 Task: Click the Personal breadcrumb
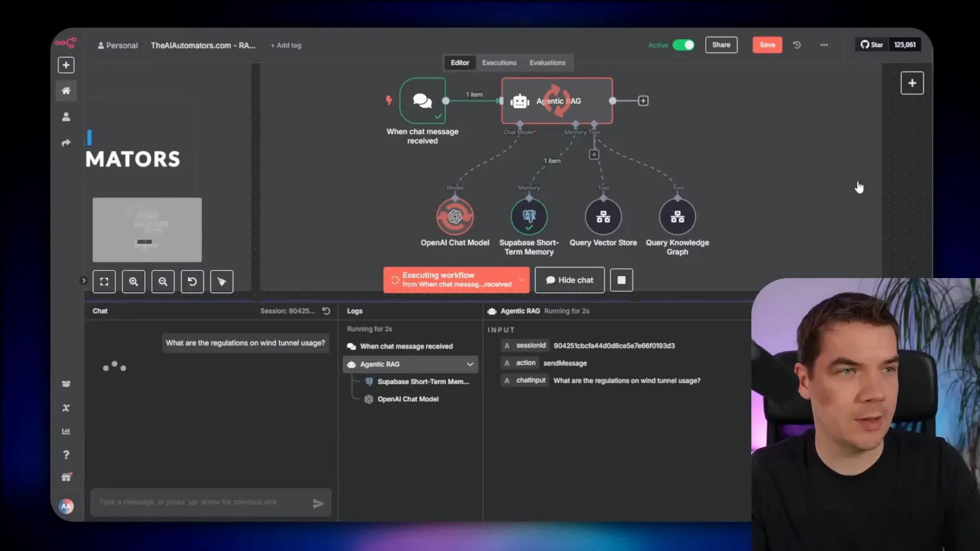pos(117,45)
